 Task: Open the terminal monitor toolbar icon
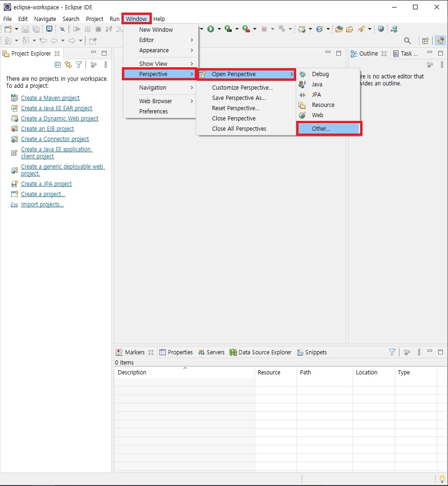point(49,29)
